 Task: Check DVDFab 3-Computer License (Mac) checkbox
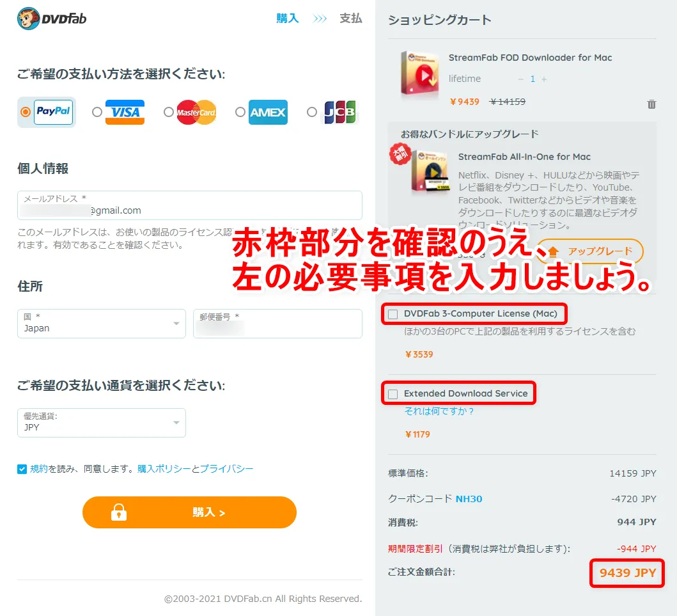393,314
